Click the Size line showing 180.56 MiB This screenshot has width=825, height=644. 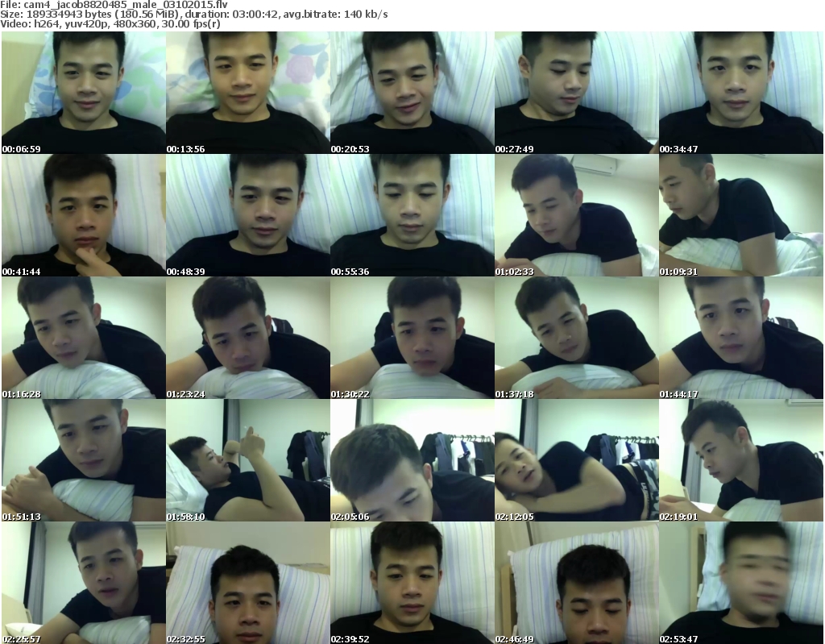pos(194,15)
